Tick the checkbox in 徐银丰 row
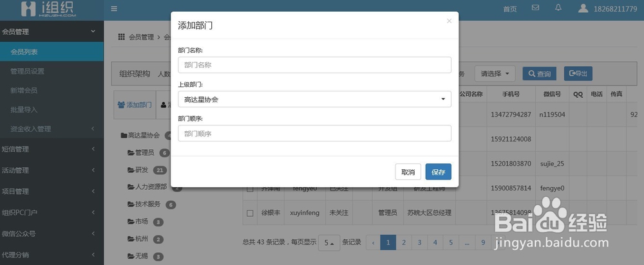Screen dimensions: 644x265 tap(250, 213)
